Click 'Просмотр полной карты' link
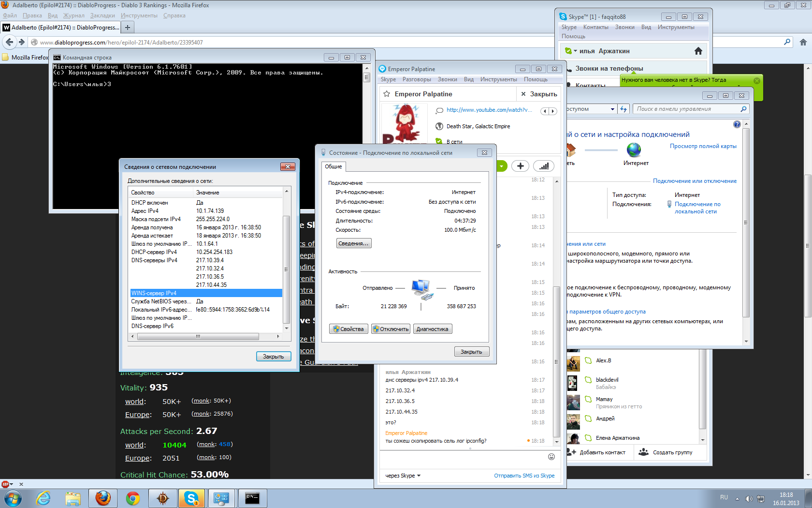The width and height of the screenshot is (812, 508). click(x=703, y=146)
